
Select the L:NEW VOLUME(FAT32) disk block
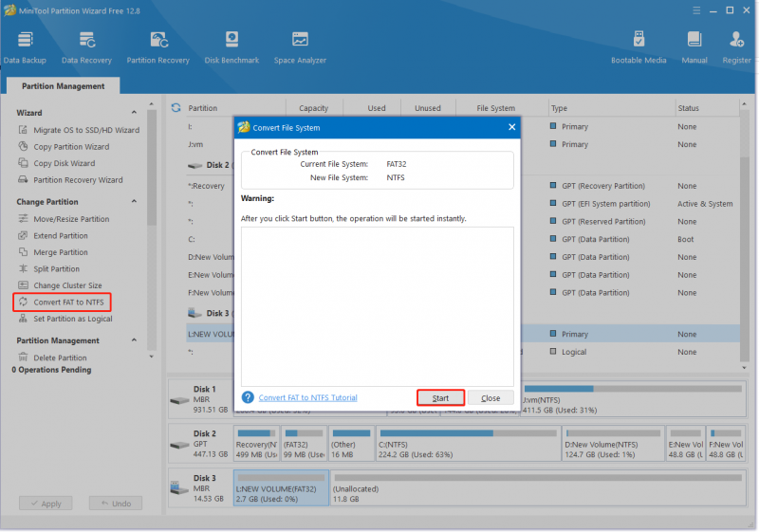281,488
